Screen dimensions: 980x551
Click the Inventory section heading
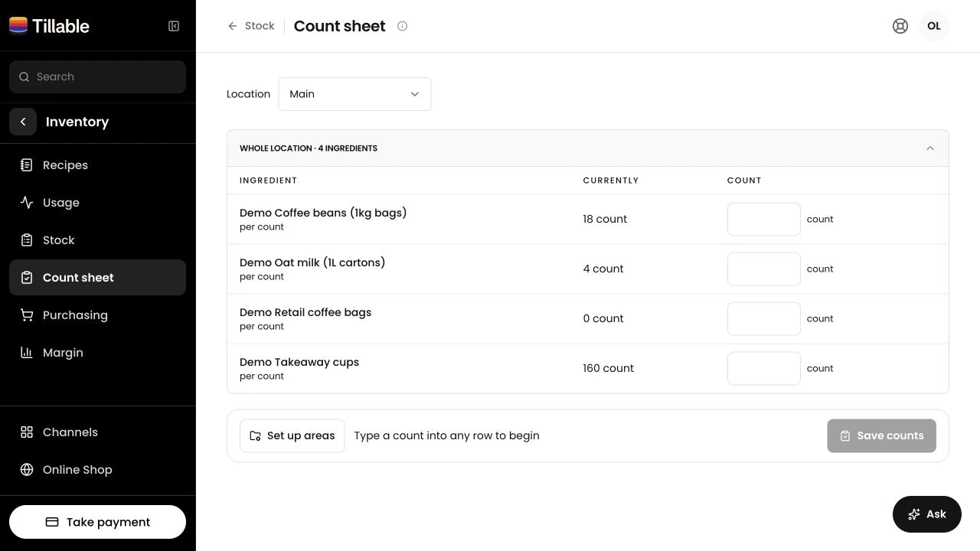coord(77,122)
